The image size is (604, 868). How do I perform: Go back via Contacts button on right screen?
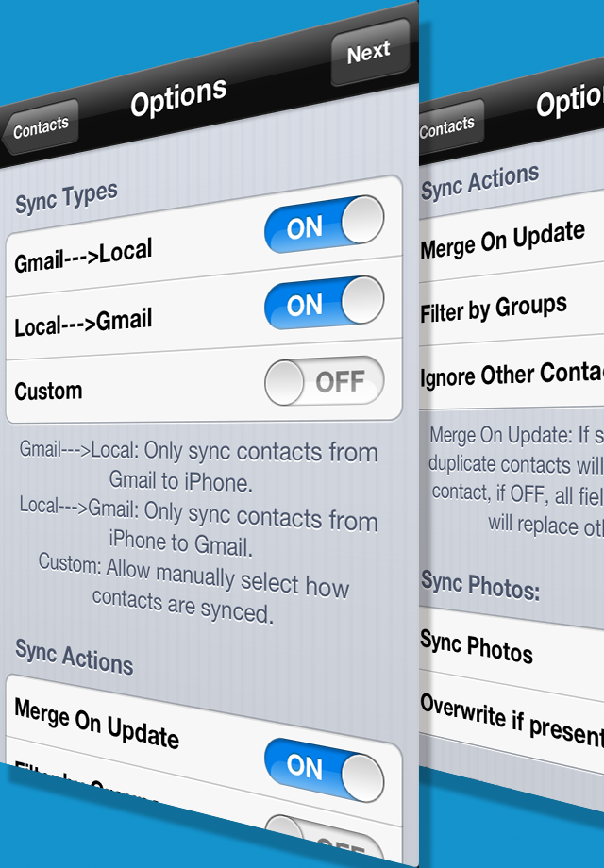(x=450, y=125)
